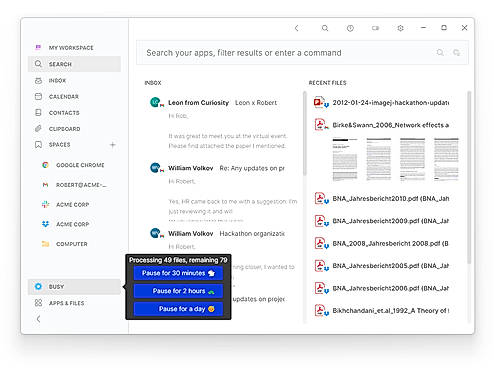Open the settings gear icon in toolbar
Screen dimensions: 494x368
pyautogui.click(x=400, y=28)
